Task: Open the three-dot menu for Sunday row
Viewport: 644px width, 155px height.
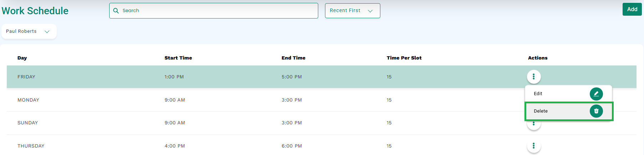Action: 534,124
